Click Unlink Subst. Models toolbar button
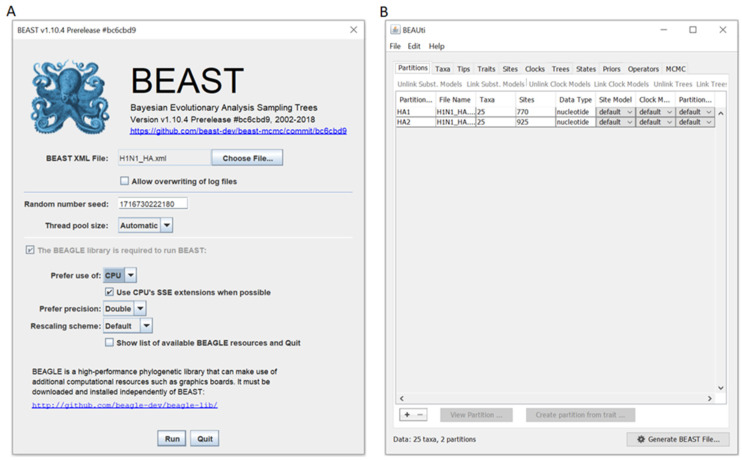 pos(429,84)
